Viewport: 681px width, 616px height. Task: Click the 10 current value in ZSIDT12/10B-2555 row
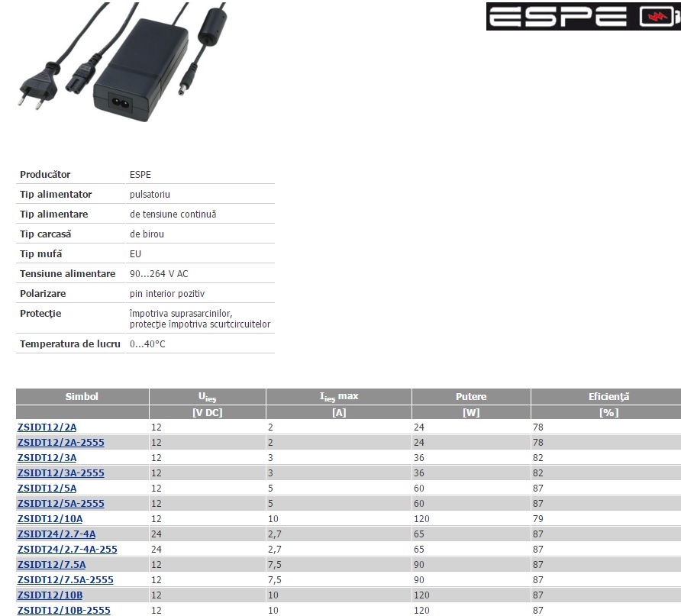tap(273, 611)
